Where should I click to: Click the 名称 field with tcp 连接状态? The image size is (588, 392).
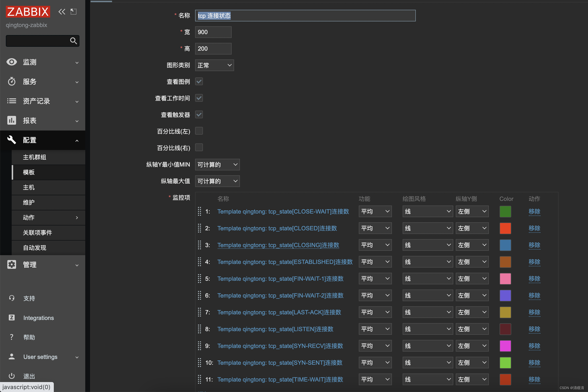click(305, 16)
